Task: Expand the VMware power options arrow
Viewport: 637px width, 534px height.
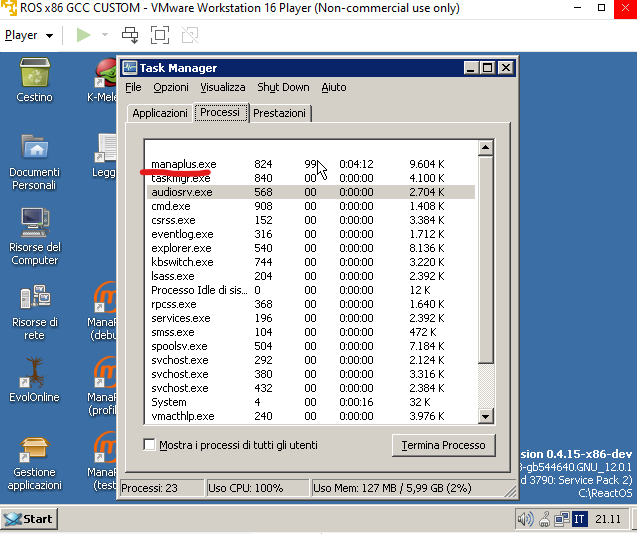Action: pos(105,35)
